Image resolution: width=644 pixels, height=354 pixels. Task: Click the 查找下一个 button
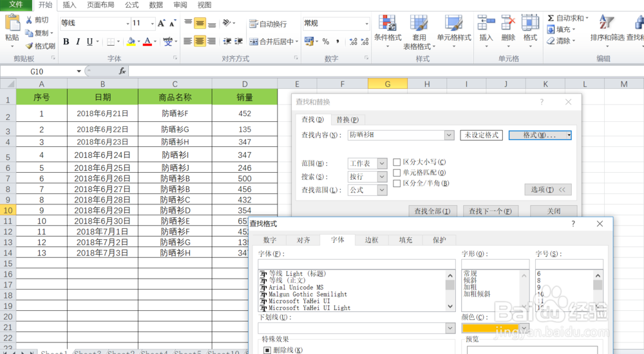(x=490, y=211)
